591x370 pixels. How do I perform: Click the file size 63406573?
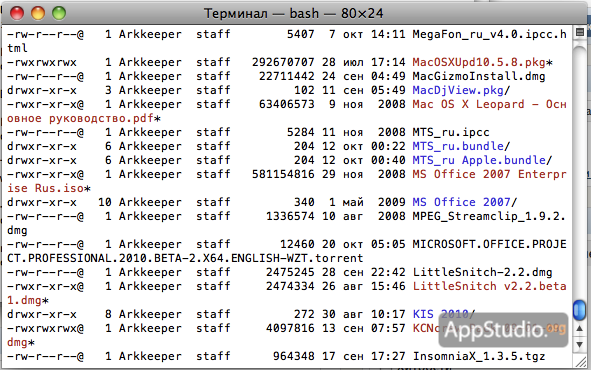tap(286, 104)
